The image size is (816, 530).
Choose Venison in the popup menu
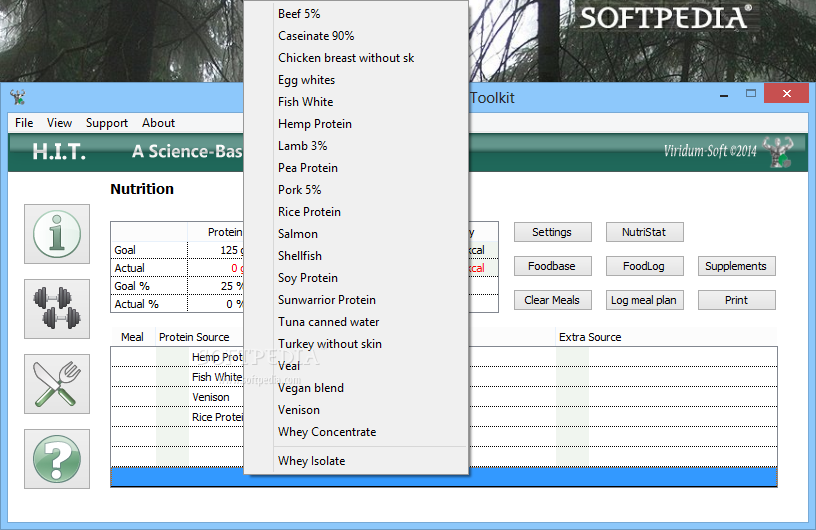point(356,410)
